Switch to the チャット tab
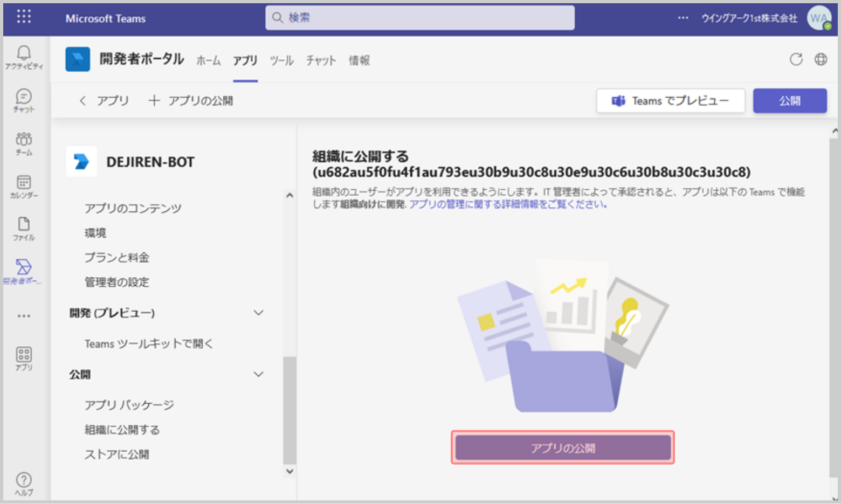Screen dimensions: 841x504 point(321,60)
